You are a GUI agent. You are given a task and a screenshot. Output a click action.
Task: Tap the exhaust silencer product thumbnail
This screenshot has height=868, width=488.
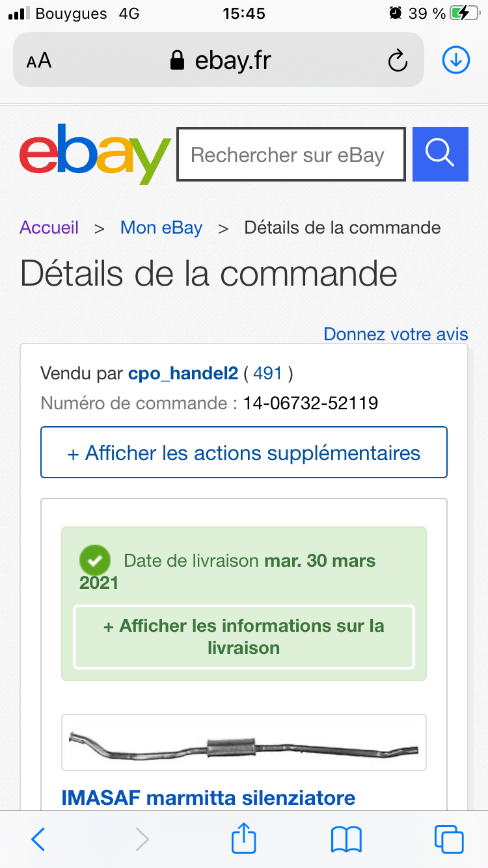point(244,742)
